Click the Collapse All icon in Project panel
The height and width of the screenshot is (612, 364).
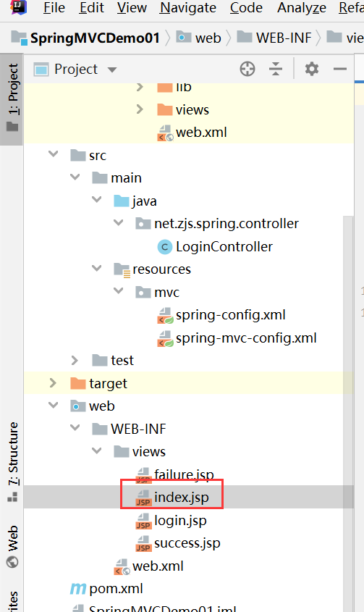point(276,69)
